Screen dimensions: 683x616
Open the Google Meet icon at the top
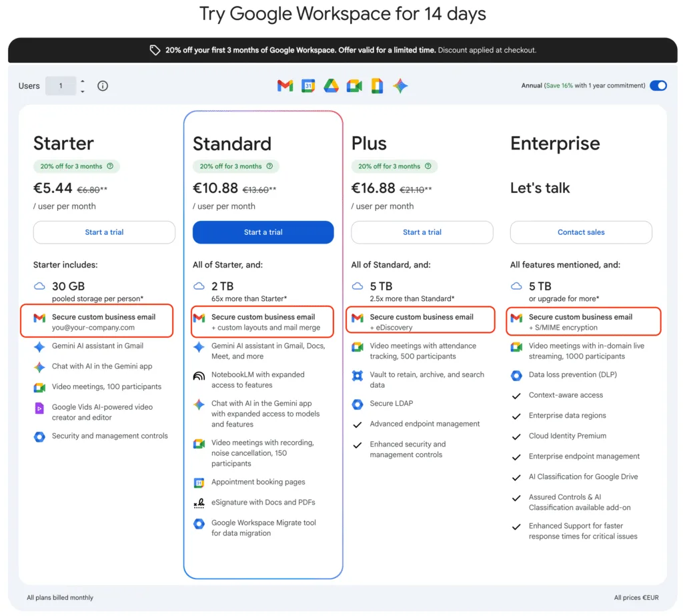coord(354,85)
